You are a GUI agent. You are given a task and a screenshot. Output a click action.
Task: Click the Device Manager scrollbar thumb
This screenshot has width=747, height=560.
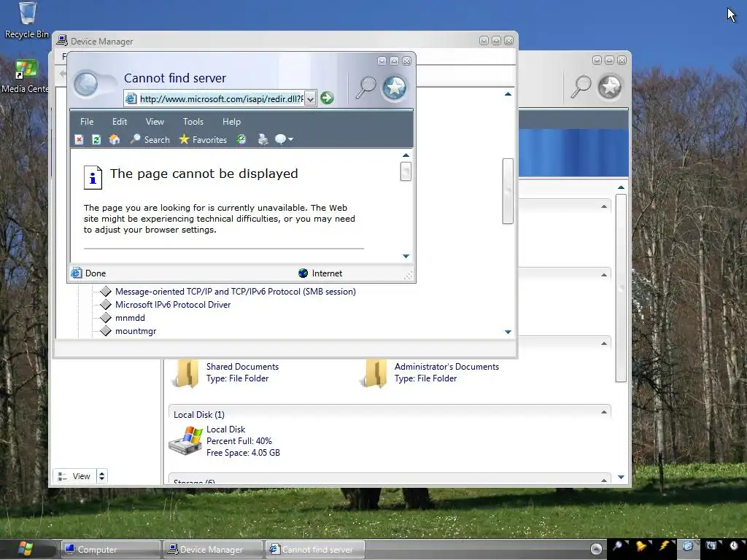point(508,191)
